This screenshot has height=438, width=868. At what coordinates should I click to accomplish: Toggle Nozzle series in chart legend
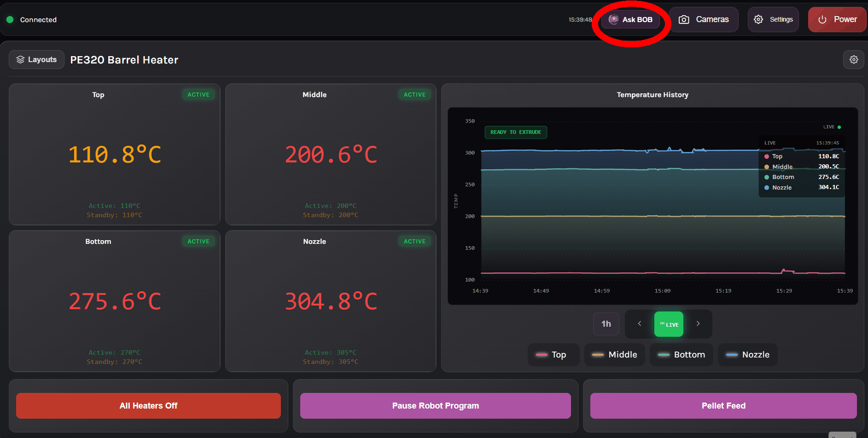coord(748,355)
